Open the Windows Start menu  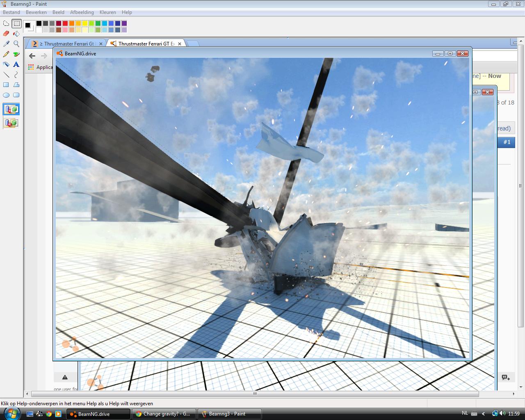coord(11,413)
